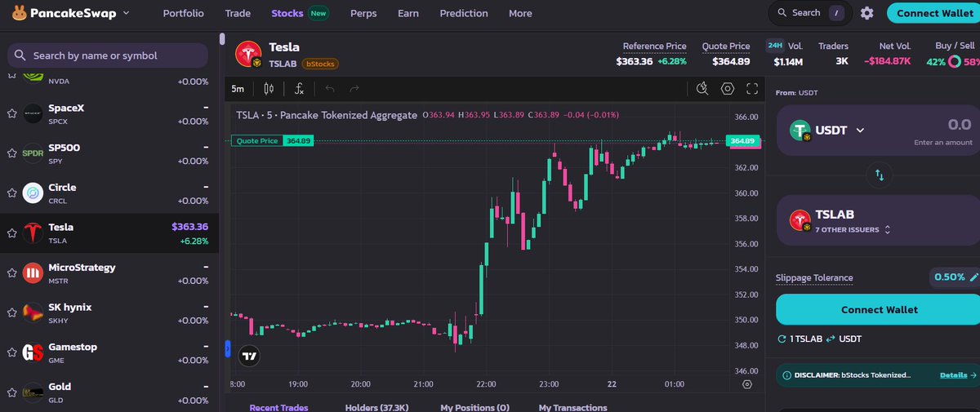Favorite Circle with its star
This screenshot has height=412, width=980.
11,193
